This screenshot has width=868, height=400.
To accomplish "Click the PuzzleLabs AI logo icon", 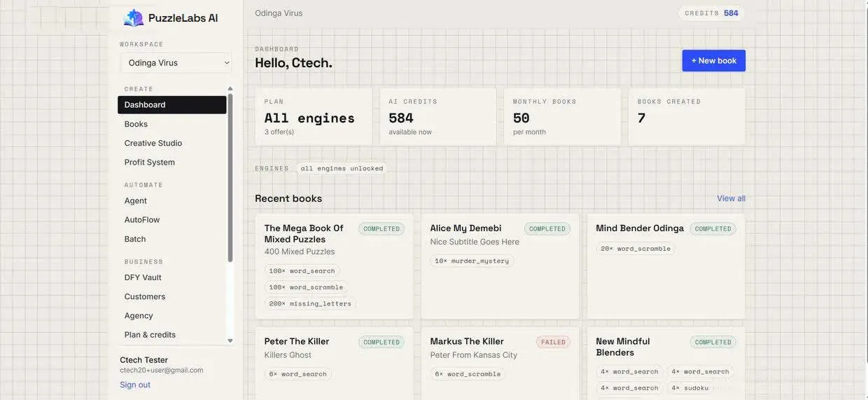I will pos(133,18).
